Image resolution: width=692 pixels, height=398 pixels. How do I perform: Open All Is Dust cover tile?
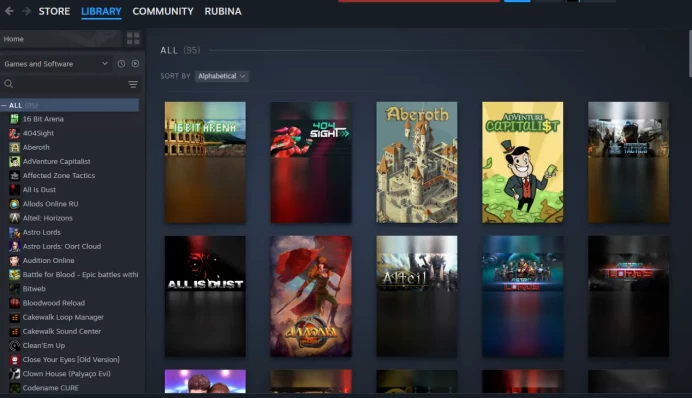(x=205, y=296)
